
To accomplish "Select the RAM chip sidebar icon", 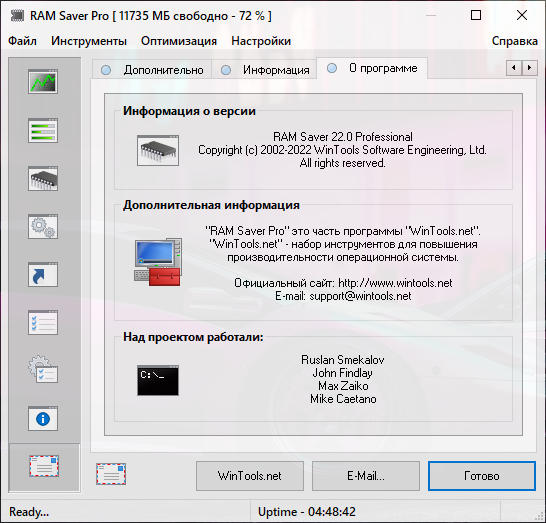I will coord(43,178).
